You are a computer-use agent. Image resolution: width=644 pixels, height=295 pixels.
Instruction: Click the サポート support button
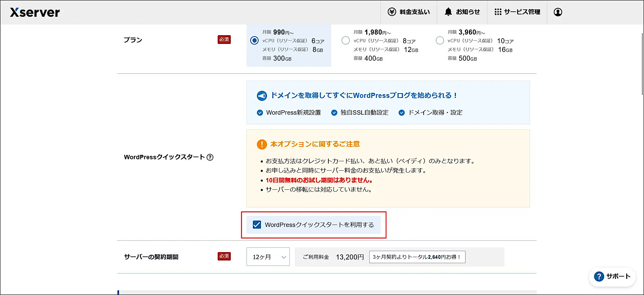click(612, 277)
